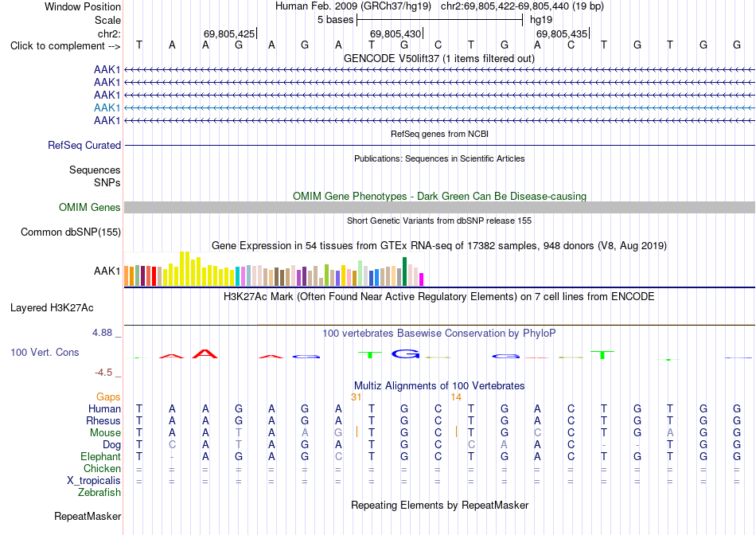This screenshot has height=535, width=756.
Task: Click the cyan bar in the GTEx chart
Action: [x=238, y=276]
